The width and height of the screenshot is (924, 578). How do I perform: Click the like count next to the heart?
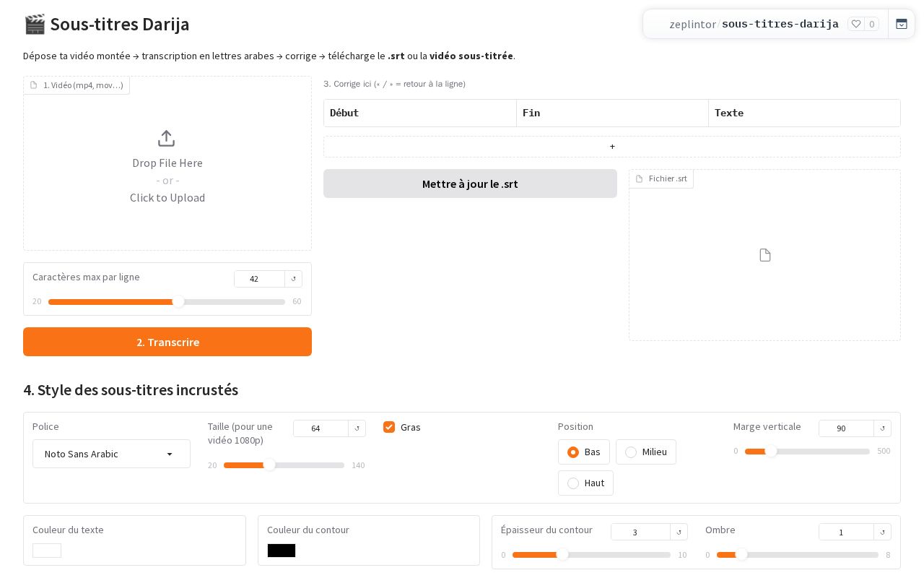coord(872,24)
